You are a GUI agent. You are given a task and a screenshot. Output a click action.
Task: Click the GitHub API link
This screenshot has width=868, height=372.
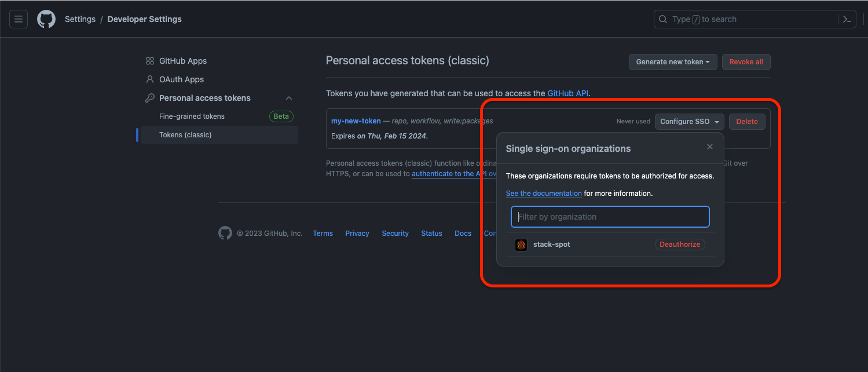(x=567, y=93)
